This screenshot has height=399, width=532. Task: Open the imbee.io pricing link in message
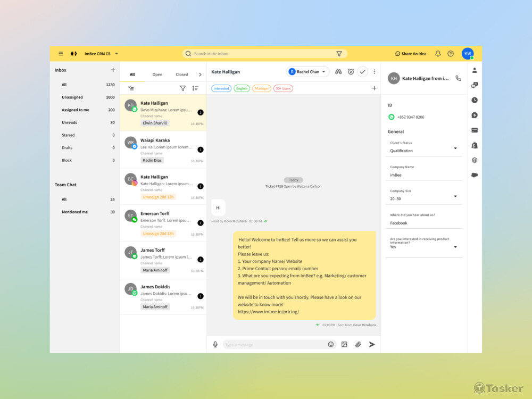click(268, 312)
